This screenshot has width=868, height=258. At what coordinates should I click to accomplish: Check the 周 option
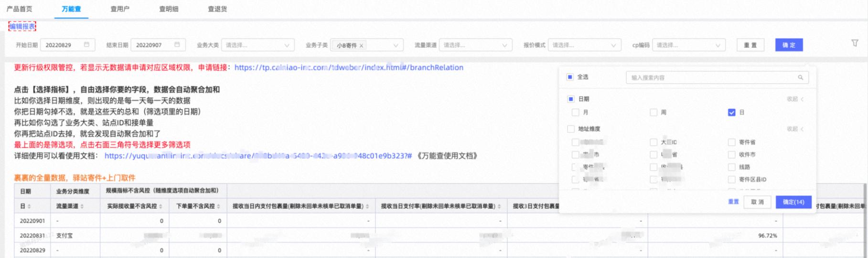point(654,112)
